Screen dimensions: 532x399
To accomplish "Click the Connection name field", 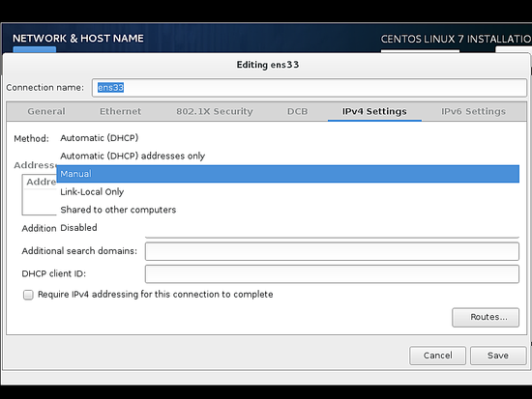I will tap(310, 88).
